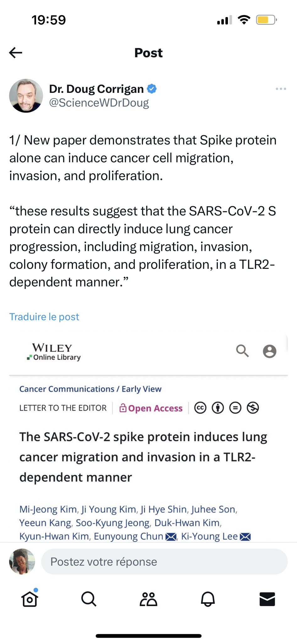Open author Mi-Jeong Kim's link
The width and height of the screenshot is (297, 644).
48,509
